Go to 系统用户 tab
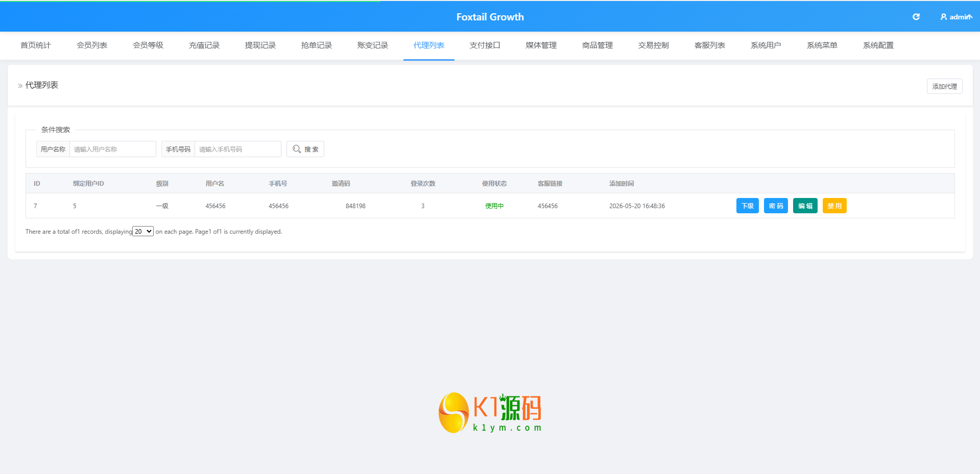Screen dimensions: 980x474 [x=766, y=45]
